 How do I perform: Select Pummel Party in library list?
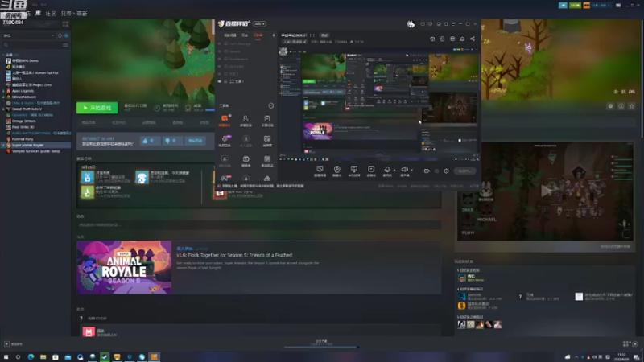click(23, 139)
